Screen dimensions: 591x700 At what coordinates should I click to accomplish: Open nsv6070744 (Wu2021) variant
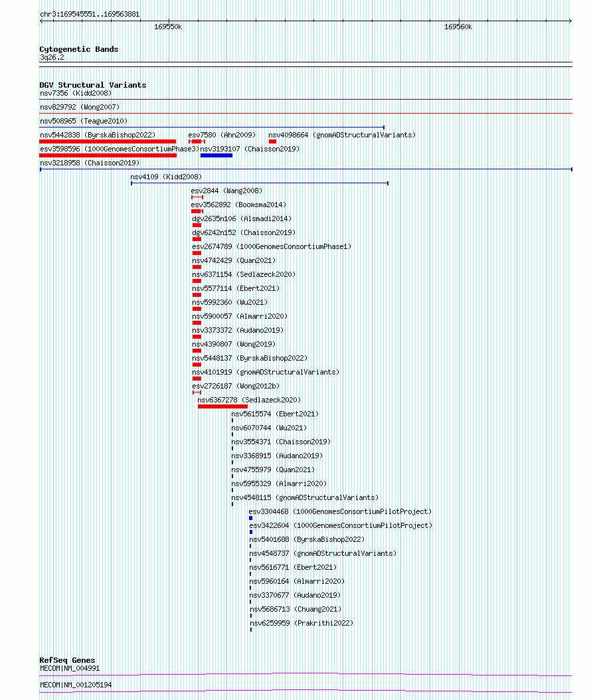pyautogui.click(x=269, y=428)
